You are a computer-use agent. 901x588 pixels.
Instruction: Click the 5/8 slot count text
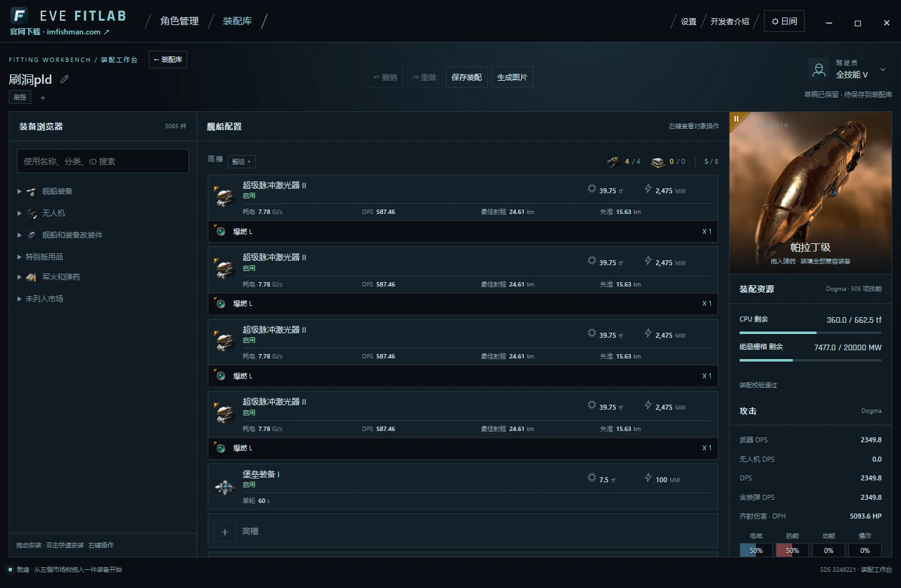tap(711, 161)
